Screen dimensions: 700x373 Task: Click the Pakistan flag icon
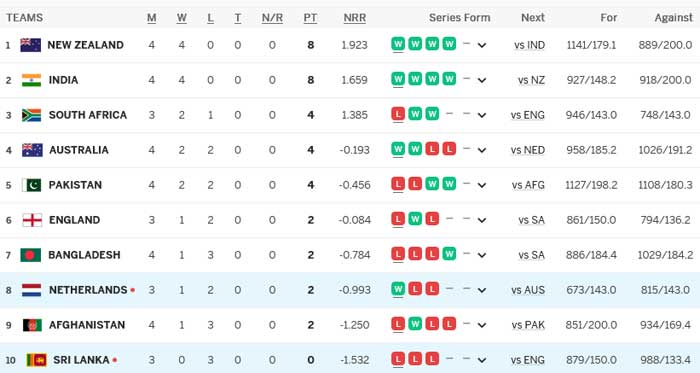tap(31, 185)
